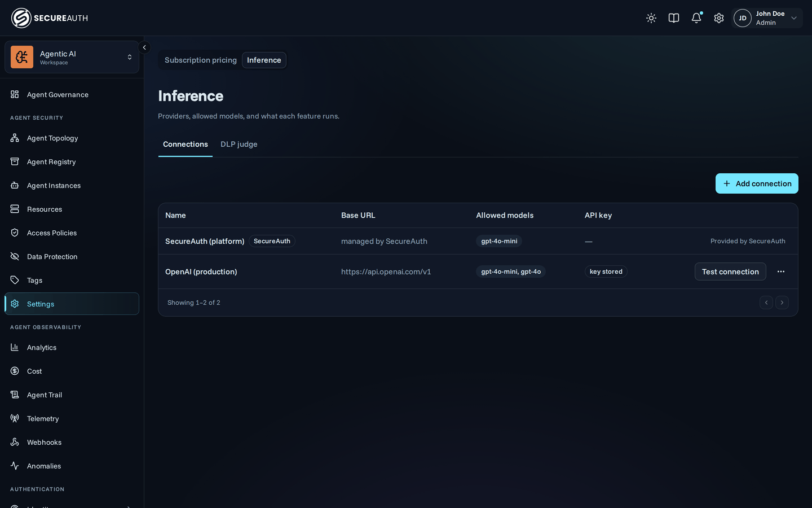Open the Telemetry page
812x508 pixels.
[x=72, y=418]
